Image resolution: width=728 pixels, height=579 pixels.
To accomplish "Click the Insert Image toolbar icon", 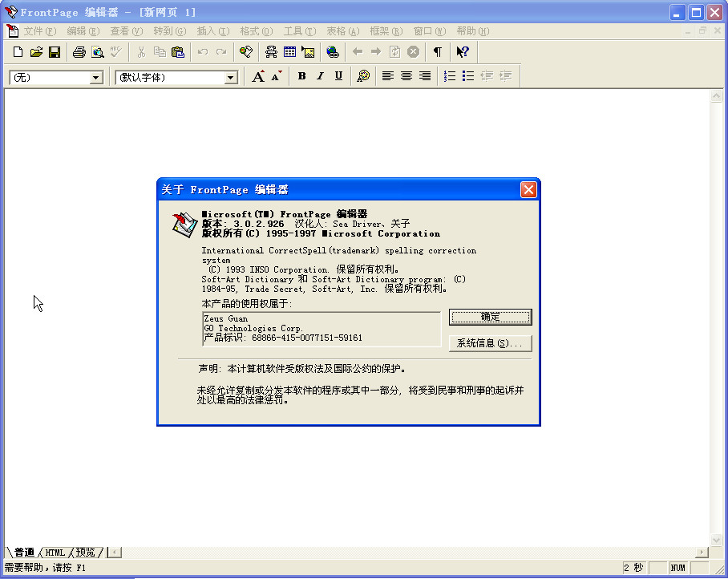I will pyautogui.click(x=308, y=51).
